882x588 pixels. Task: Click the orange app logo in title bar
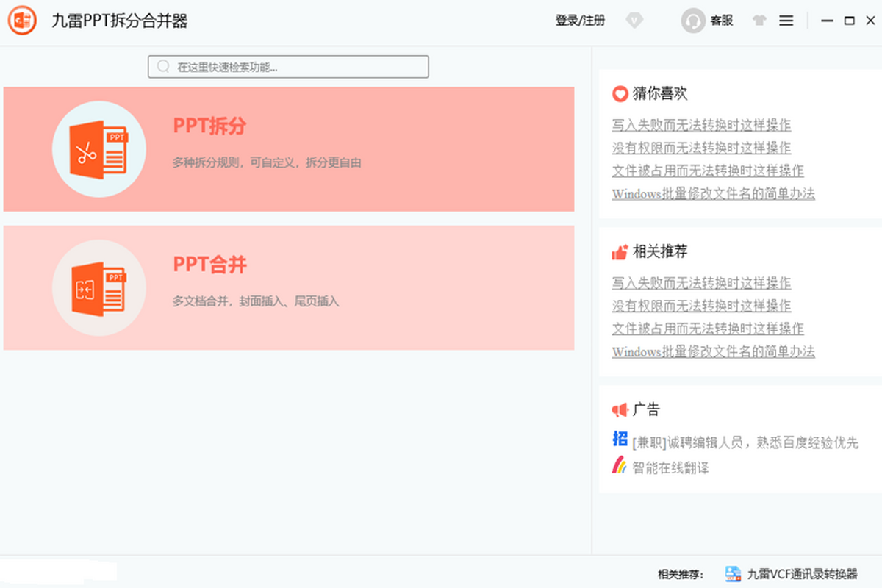click(x=23, y=21)
